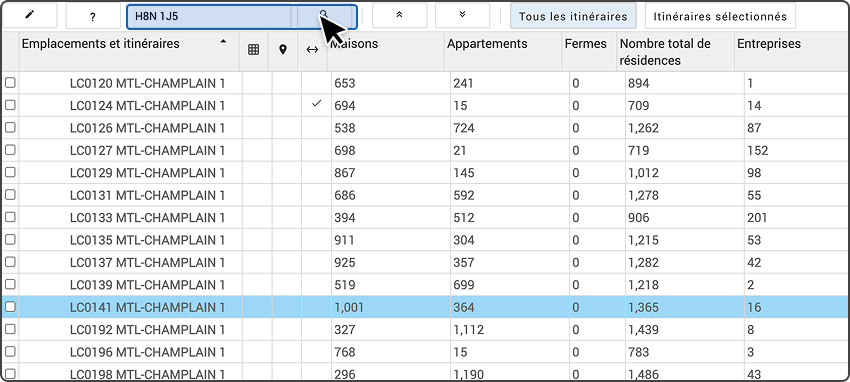This screenshot has width=850, height=382.
Task: Select row LC0124 MTL-CHAMPLAIN 1
Action: tap(425, 105)
